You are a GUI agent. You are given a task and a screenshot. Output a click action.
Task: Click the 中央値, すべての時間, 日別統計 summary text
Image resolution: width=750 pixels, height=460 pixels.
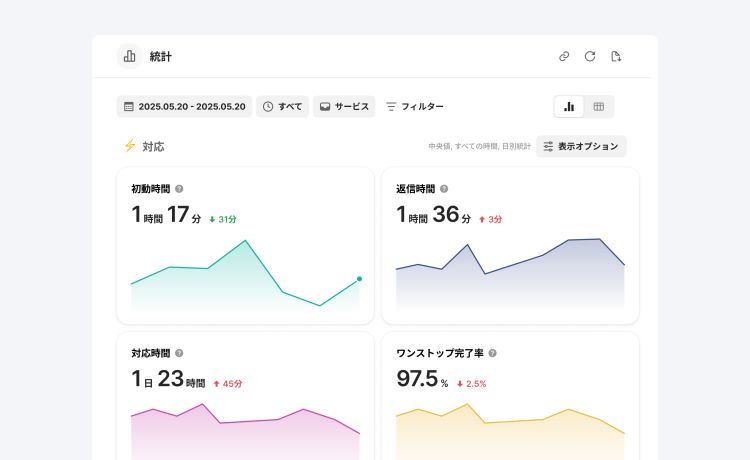pyautogui.click(x=479, y=146)
